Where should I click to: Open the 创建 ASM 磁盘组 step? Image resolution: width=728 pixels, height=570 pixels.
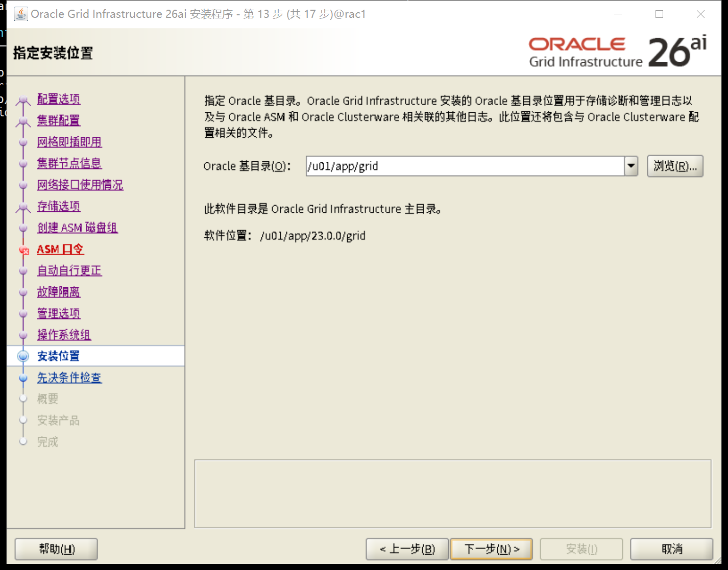coord(78,228)
